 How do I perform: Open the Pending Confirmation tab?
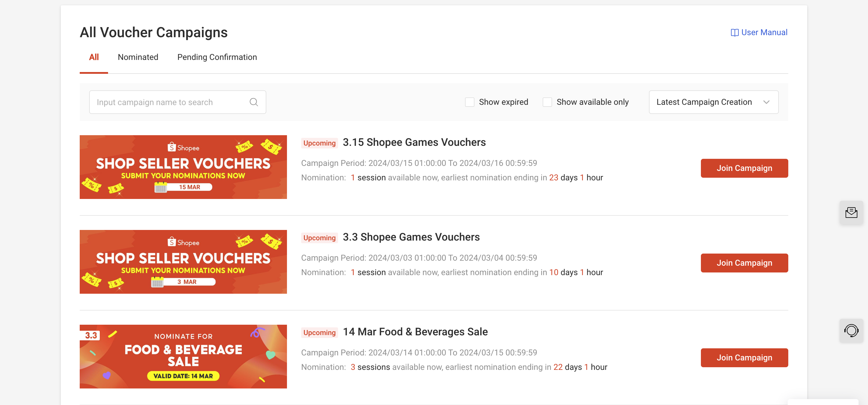click(x=217, y=57)
